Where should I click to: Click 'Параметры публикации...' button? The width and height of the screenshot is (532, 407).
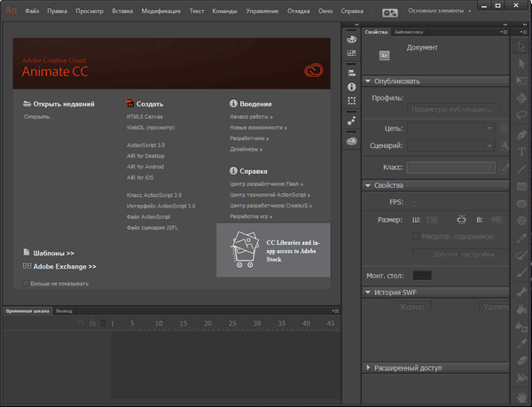(453, 109)
